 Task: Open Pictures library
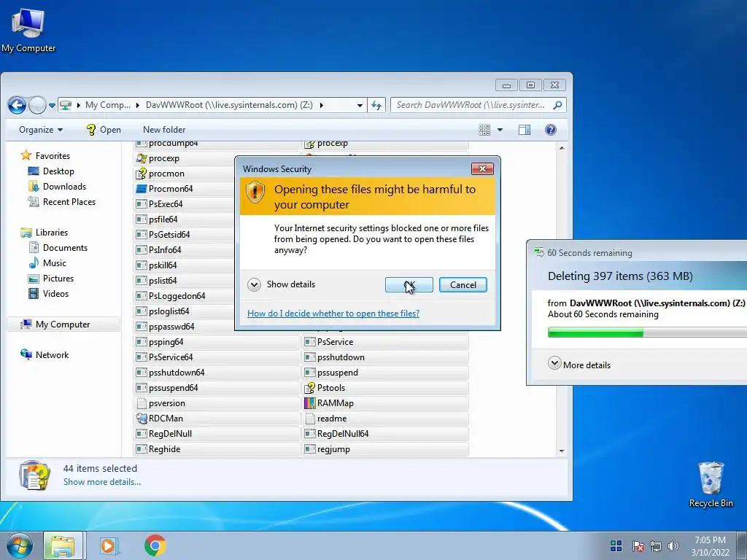point(52,278)
